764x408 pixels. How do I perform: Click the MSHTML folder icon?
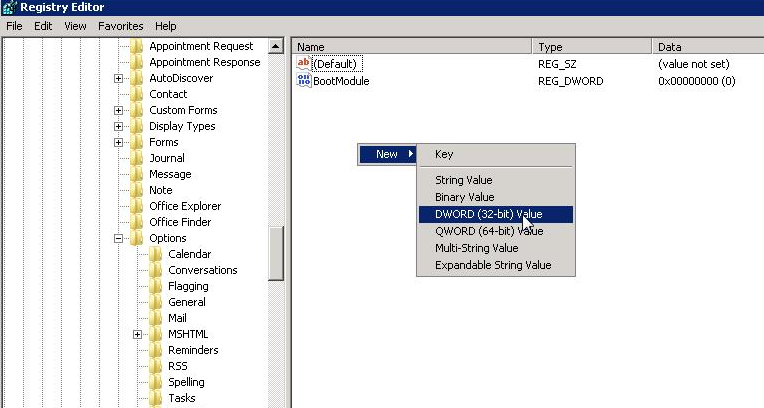pos(156,334)
